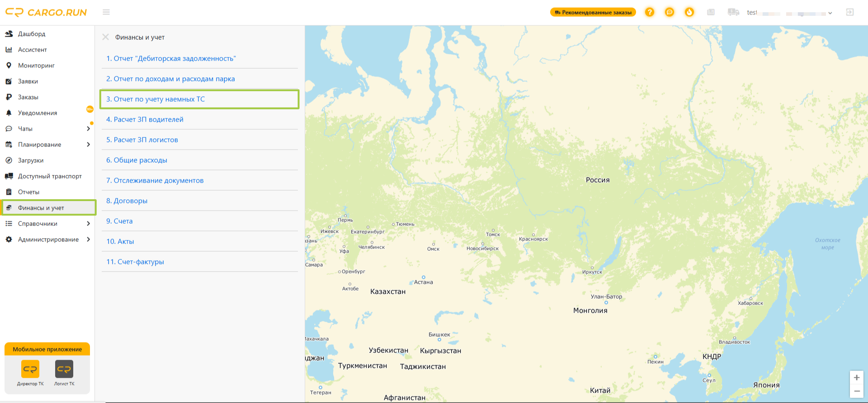Open the question mark help icon

[x=650, y=12]
